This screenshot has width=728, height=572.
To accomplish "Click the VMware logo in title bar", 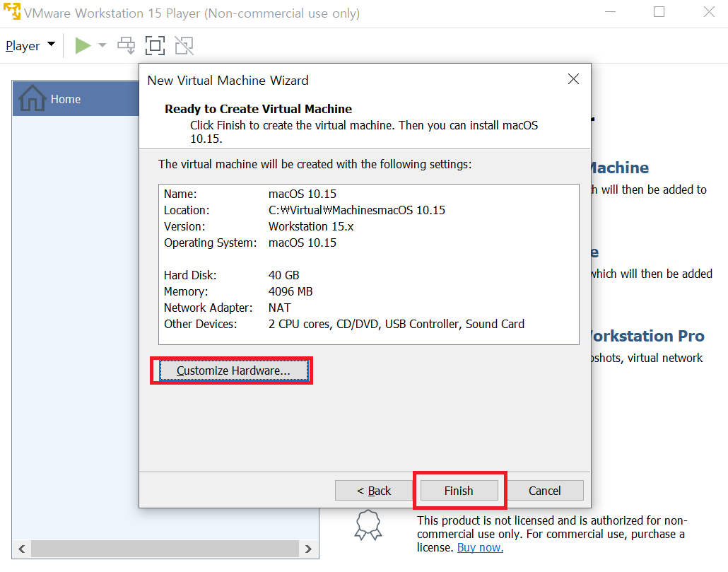I will tap(12, 13).
